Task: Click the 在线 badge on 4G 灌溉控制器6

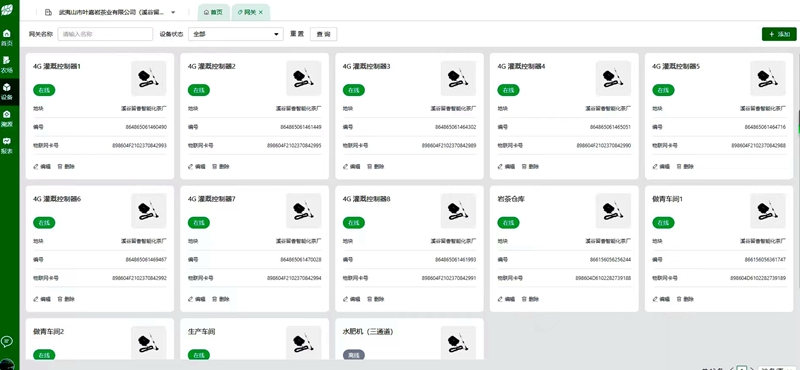Action: click(x=44, y=223)
